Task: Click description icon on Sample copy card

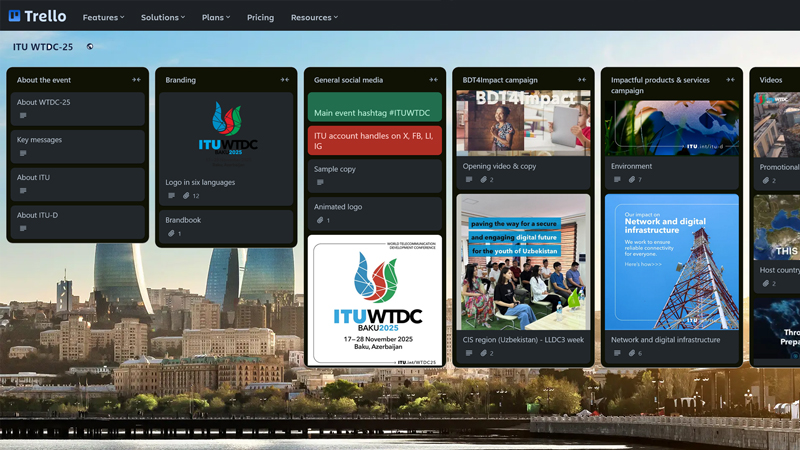Action: point(320,182)
